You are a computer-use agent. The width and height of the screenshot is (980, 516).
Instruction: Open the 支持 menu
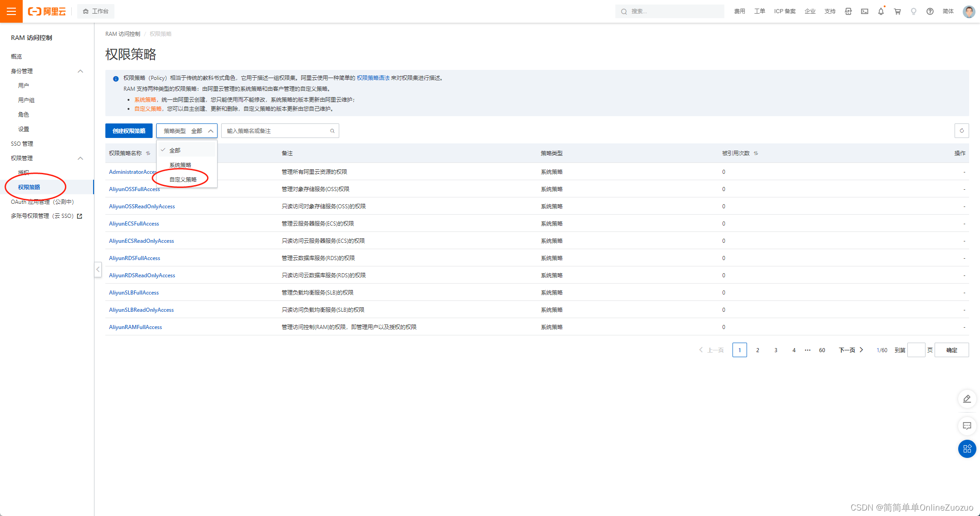[x=830, y=11]
